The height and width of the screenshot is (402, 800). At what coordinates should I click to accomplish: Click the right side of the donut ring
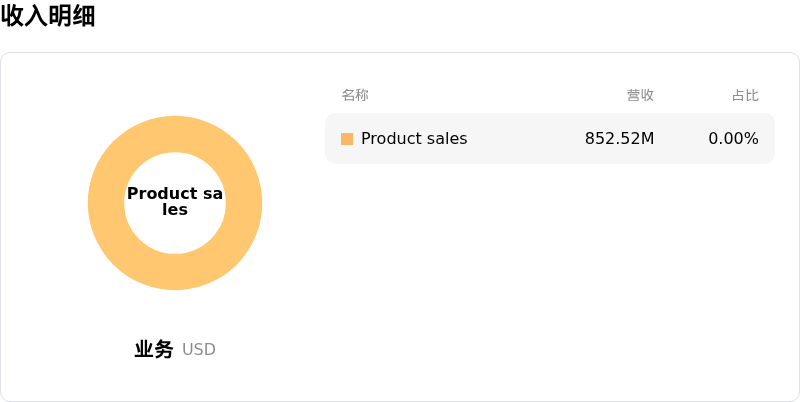244,203
